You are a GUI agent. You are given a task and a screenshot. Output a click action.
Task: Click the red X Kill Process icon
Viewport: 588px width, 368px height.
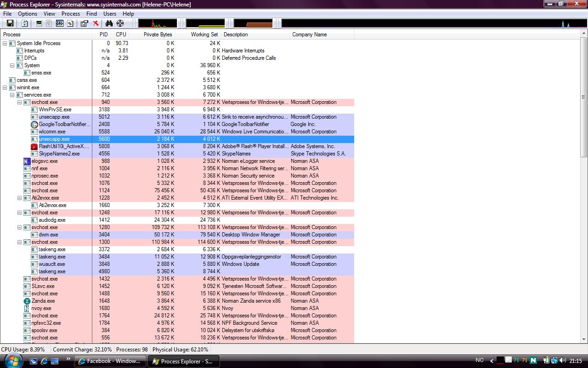pyautogui.click(x=96, y=23)
